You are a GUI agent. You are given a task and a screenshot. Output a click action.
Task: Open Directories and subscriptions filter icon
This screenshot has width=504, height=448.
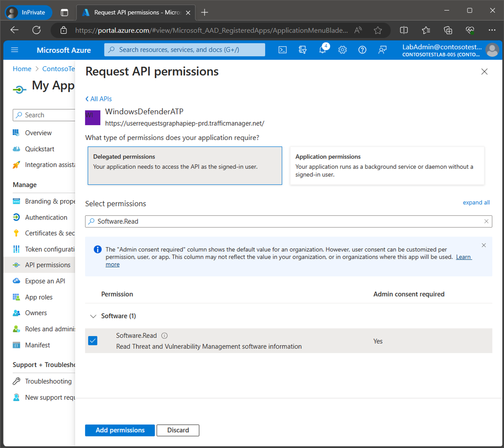(302, 50)
